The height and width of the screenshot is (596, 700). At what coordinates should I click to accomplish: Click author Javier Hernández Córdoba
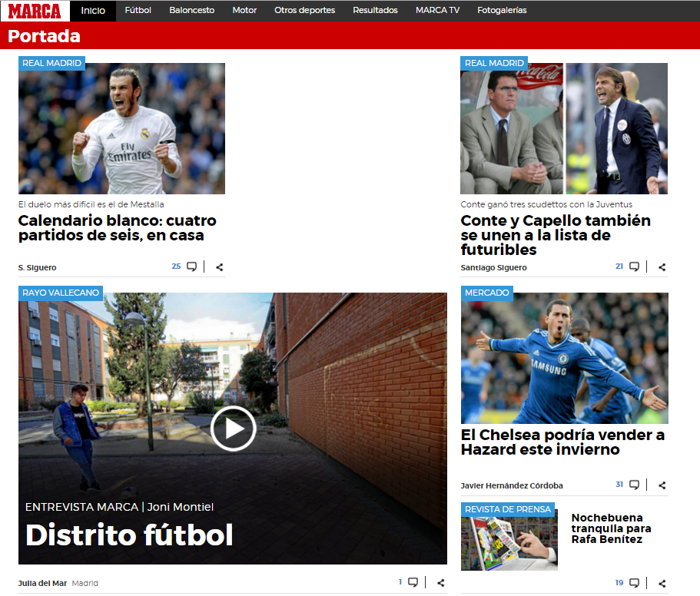click(x=512, y=486)
